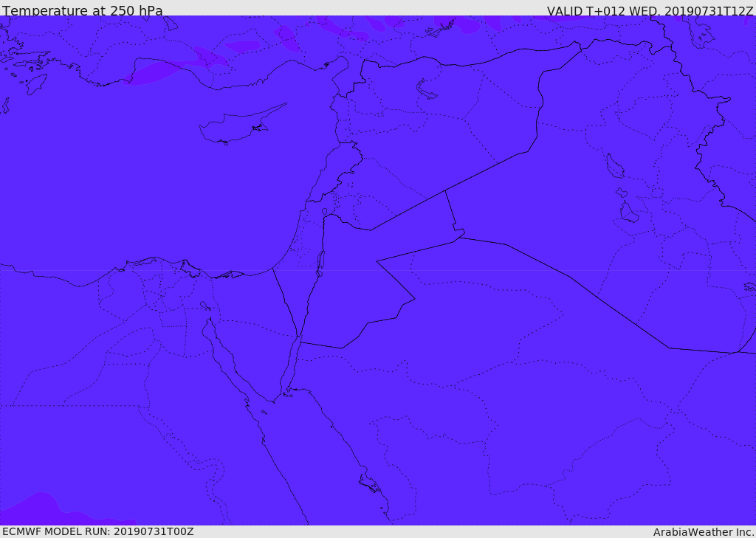Screen dimensions: 756x538
Task: Click the 'VALID T+012 WED. 20190731T12Z' label
Action: click(x=650, y=11)
